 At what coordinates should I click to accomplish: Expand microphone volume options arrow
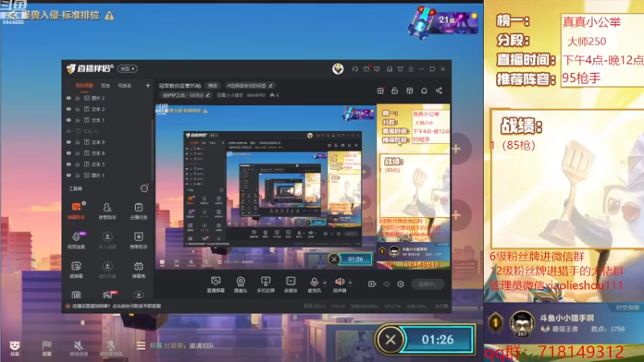[x=325, y=282]
